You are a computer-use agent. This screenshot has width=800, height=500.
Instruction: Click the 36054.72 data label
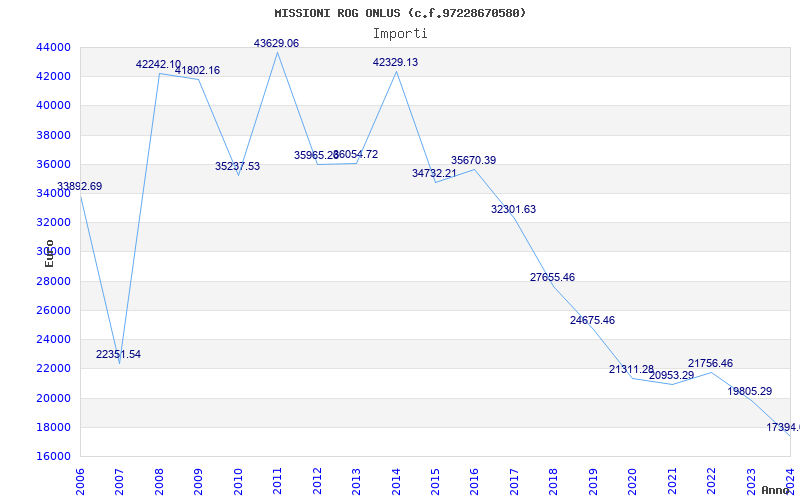pos(356,154)
